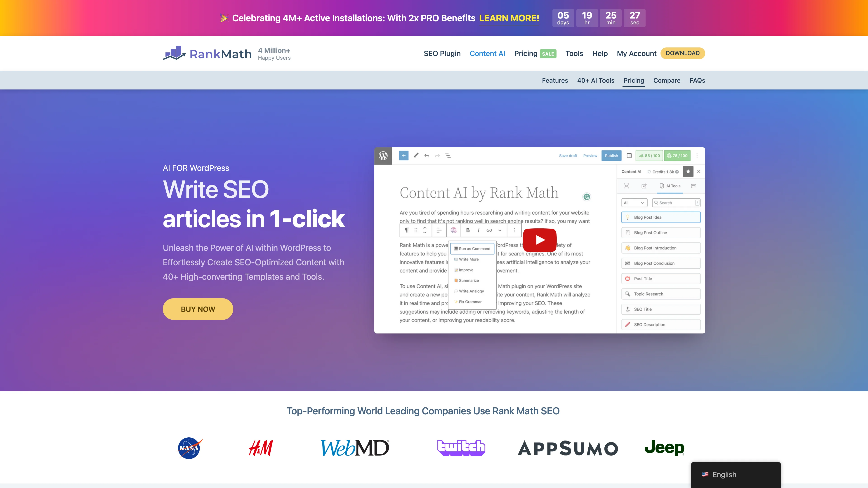The width and height of the screenshot is (868, 488).
Task: Click the Content AI write (pencil) tab icon
Action: tap(644, 186)
